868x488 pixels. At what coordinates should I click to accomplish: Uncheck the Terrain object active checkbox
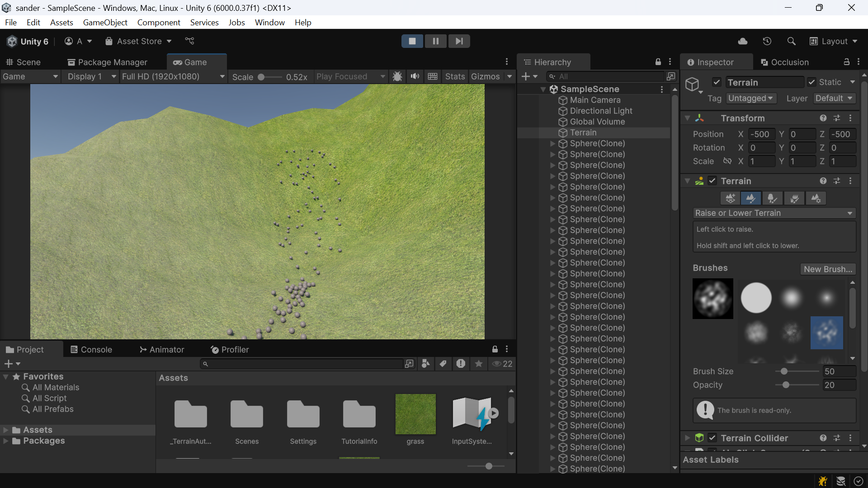coord(717,82)
